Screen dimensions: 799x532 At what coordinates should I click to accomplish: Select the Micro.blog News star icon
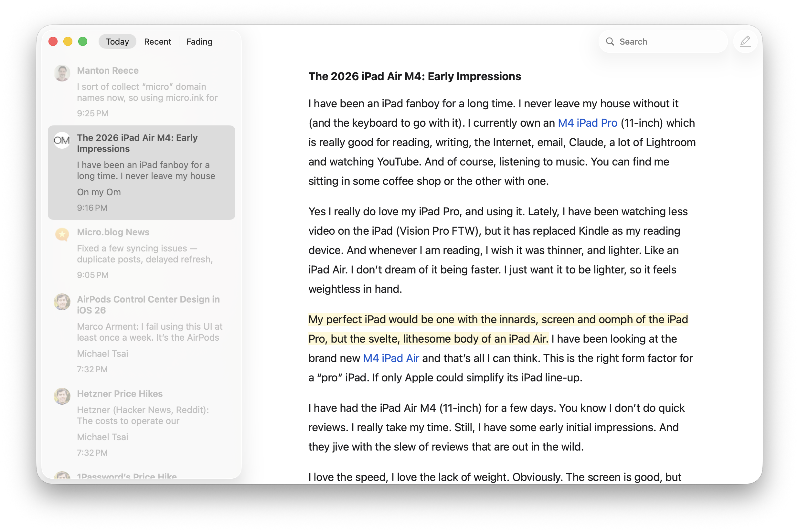(62, 234)
